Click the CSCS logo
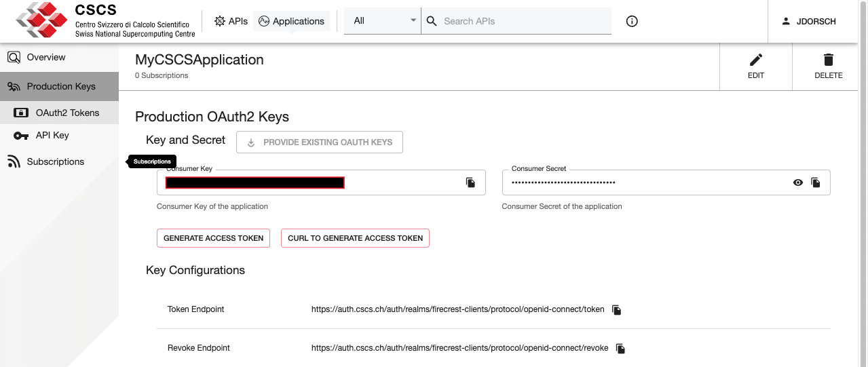This screenshot has width=868, height=367. click(105, 20)
